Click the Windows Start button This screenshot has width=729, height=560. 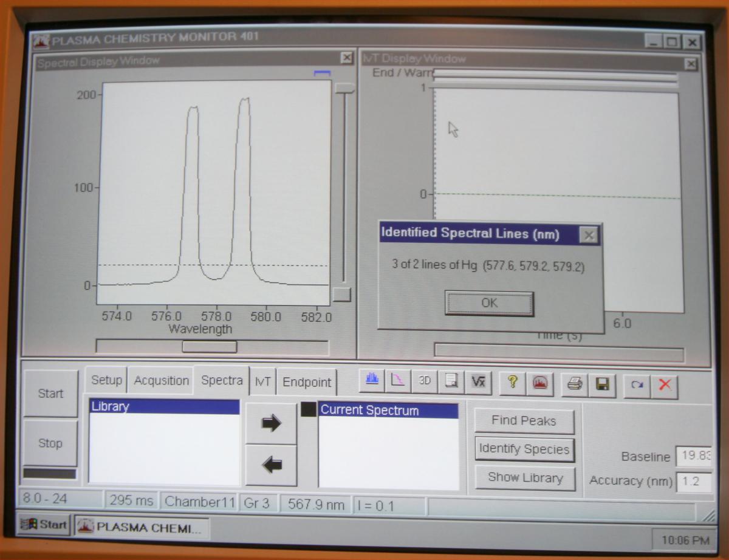(44, 525)
